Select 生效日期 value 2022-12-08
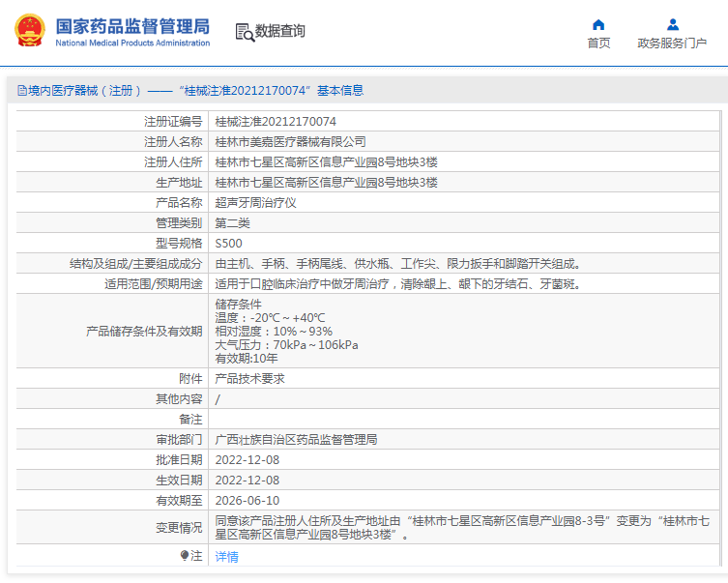This screenshot has width=728, height=583. [x=247, y=481]
